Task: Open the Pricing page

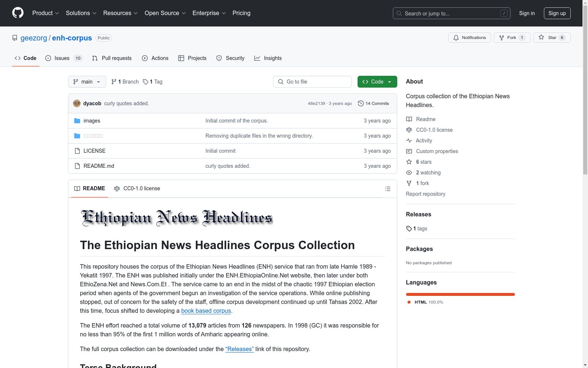Action: tap(241, 13)
